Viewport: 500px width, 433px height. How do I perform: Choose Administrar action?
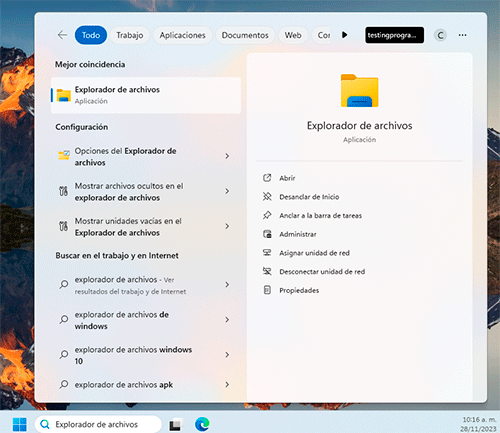pyautogui.click(x=298, y=234)
